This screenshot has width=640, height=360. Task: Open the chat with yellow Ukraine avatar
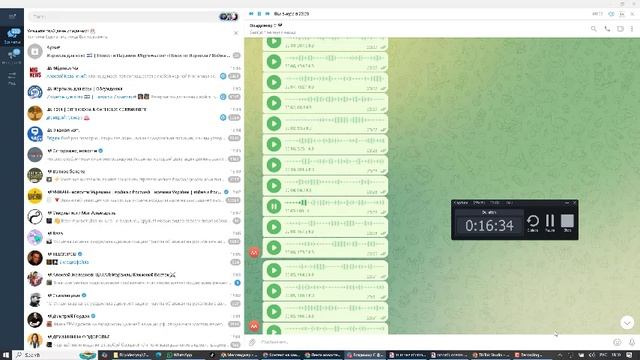pyautogui.click(x=134, y=196)
